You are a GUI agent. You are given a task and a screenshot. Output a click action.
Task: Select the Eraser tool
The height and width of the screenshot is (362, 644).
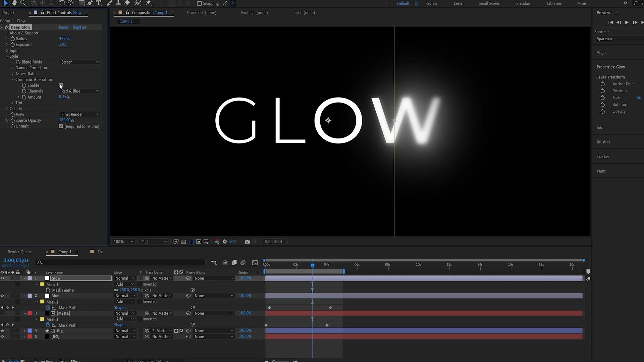pos(127,3)
